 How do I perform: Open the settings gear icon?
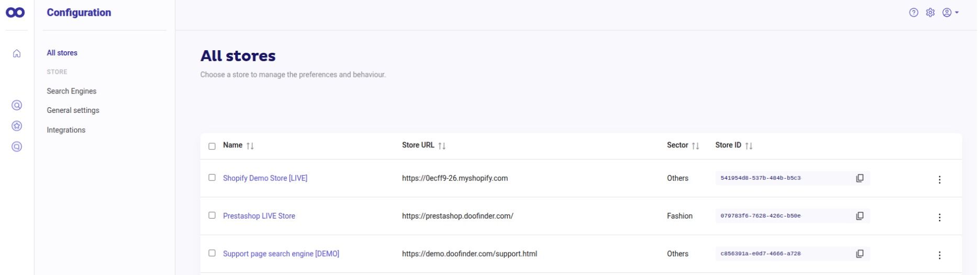[x=930, y=13]
